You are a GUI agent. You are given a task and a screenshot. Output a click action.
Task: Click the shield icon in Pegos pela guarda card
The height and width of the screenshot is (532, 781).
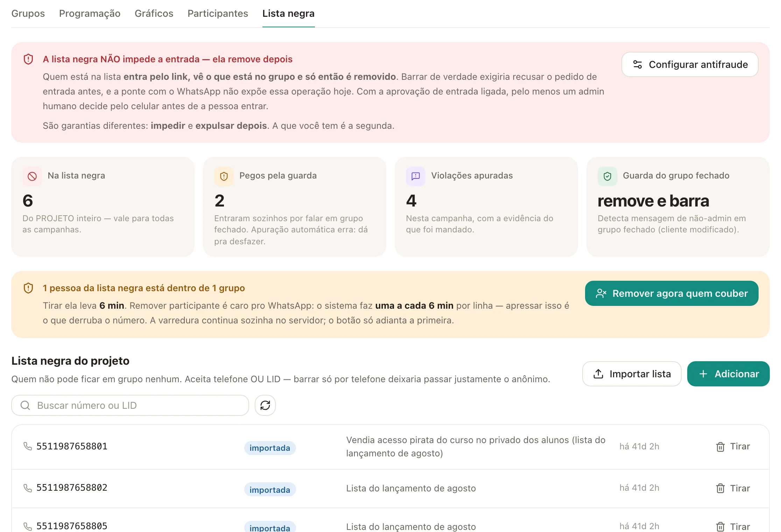[x=224, y=176]
